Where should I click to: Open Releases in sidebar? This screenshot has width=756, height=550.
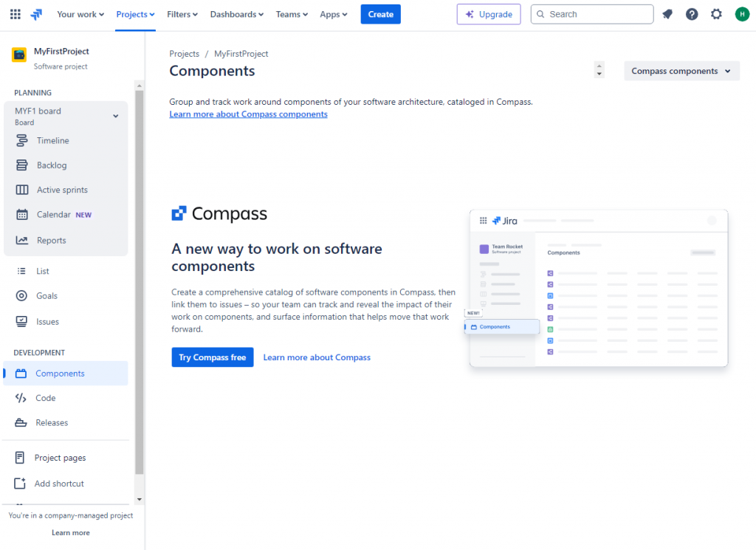[x=66, y=423]
